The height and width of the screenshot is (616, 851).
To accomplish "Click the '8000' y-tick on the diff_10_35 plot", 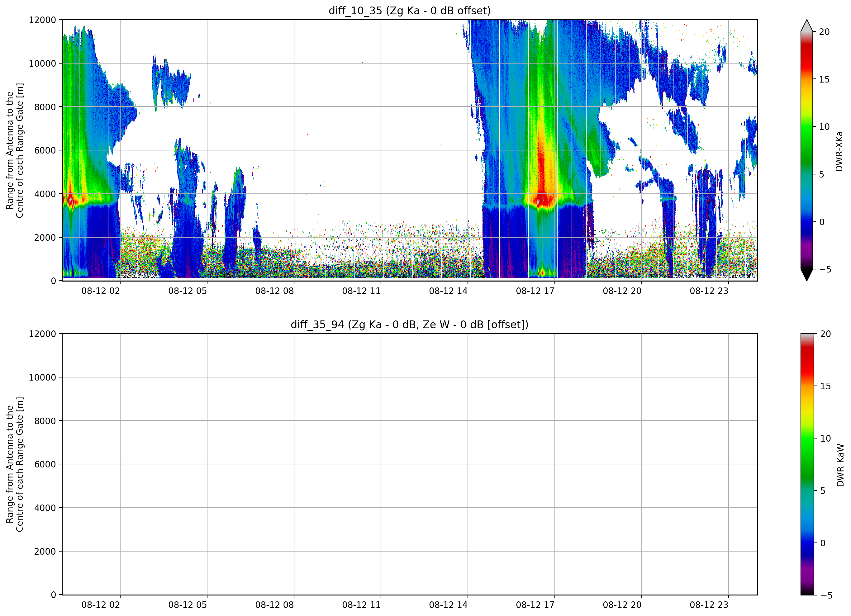I will pyautogui.click(x=45, y=107).
